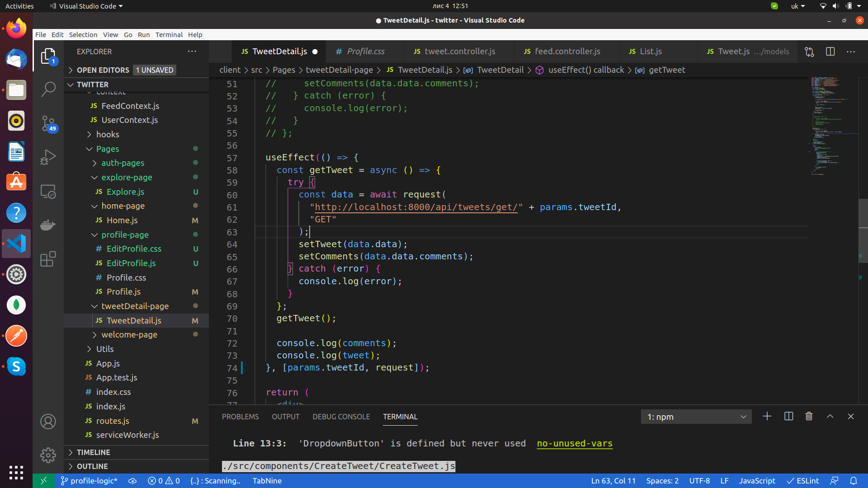The image size is (868, 488).
Task: Click the remote window indicator in status bar
Action: click(x=44, y=481)
